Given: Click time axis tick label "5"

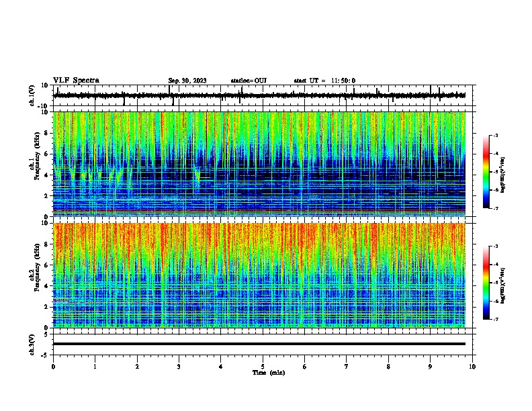Looking at the screenshot, I should 263,367.
